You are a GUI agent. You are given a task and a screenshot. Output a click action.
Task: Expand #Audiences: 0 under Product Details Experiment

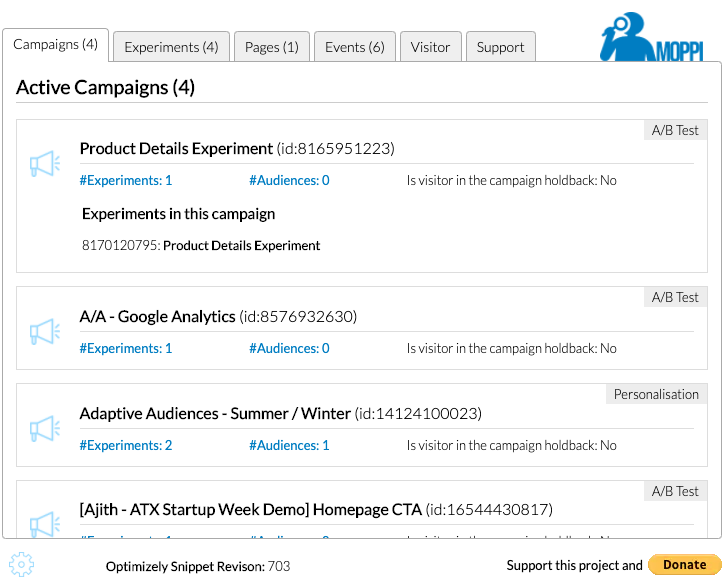[x=289, y=180]
